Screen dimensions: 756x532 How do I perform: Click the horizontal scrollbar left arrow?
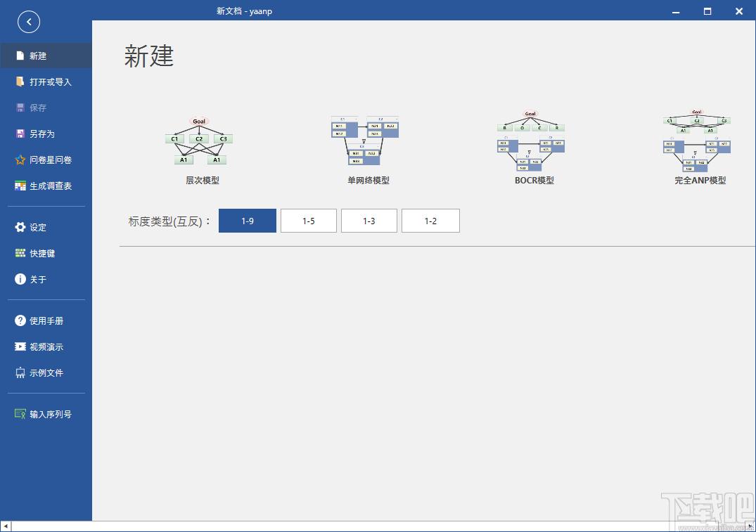tap(6, 526)
